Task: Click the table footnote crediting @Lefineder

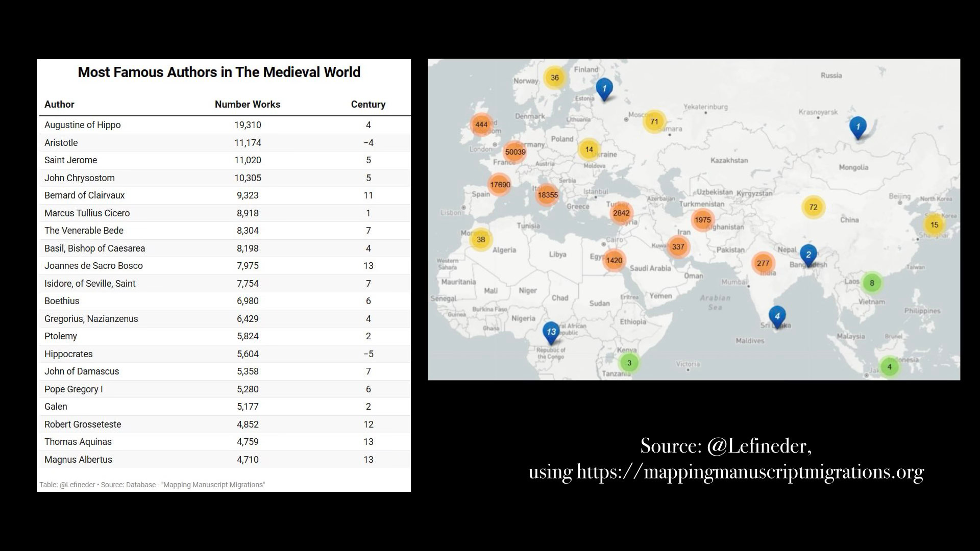Action: click(152, 485)
